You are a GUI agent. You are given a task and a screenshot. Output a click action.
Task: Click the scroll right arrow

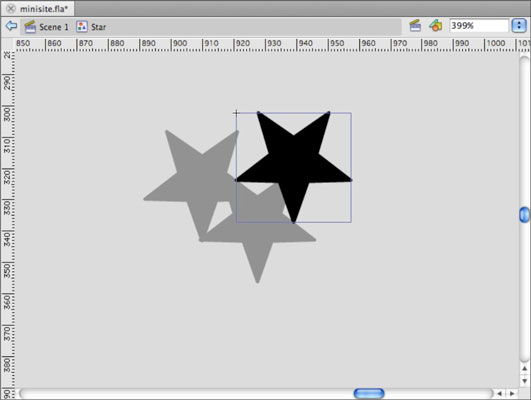coord(512,393)
